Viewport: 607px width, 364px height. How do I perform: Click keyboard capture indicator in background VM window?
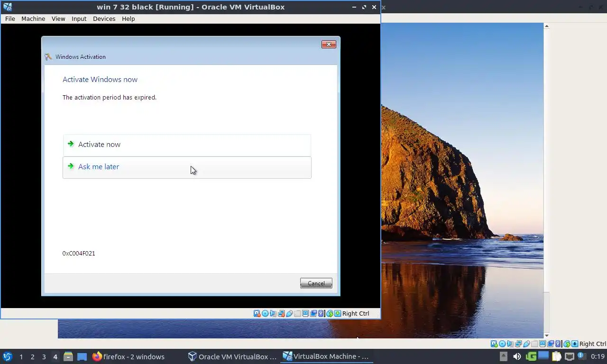click(x=575, y=344)
